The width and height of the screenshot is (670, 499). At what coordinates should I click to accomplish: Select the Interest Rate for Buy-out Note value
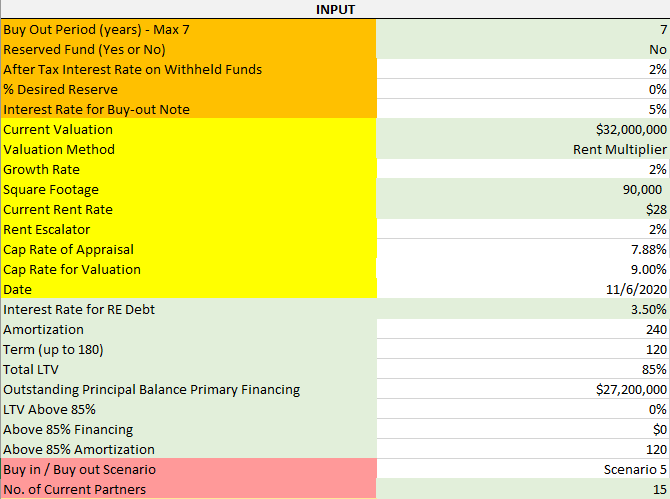(523, 109)
